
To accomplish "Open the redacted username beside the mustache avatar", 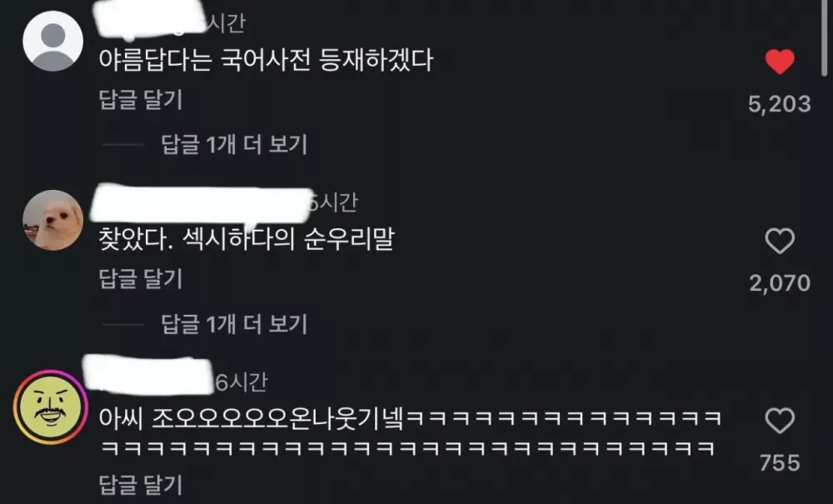I will 149,376.
